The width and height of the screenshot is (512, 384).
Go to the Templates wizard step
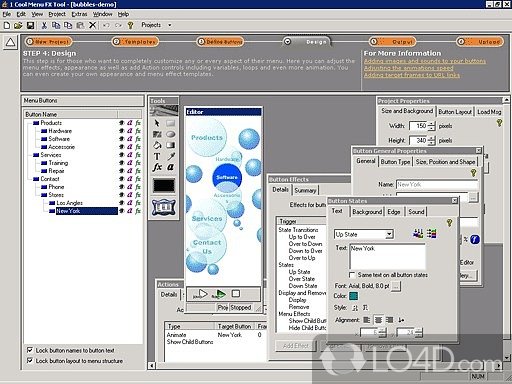click(135, 42)
